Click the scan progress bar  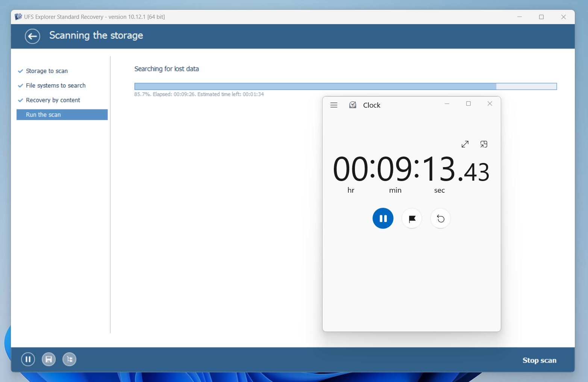346,86
